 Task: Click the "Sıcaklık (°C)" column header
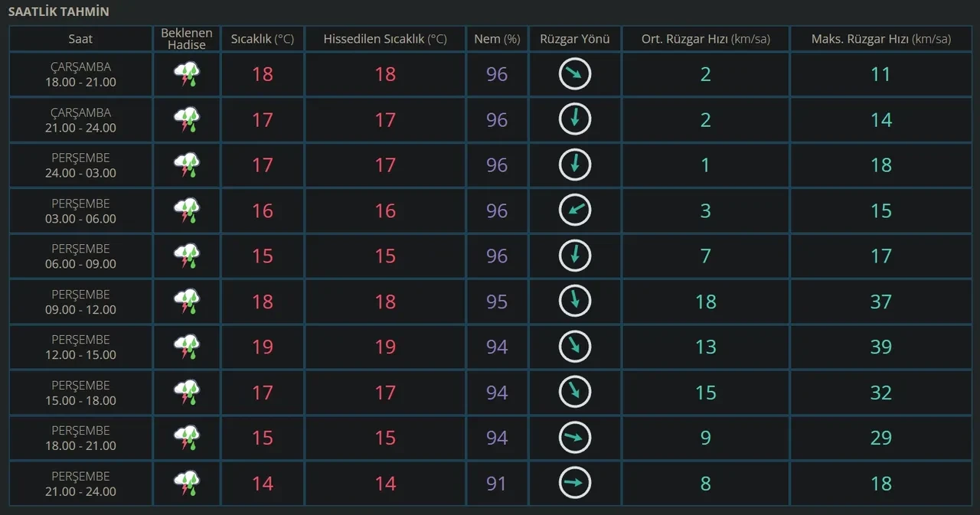pyautogui.click(x=263, y=39)
